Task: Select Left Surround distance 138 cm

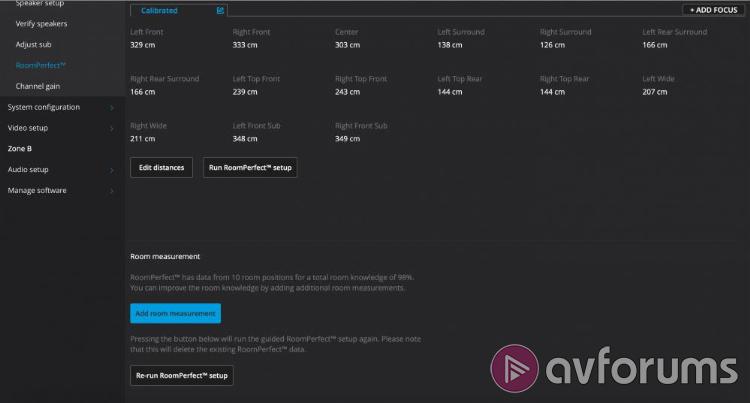Action: (x=450, y=45)
